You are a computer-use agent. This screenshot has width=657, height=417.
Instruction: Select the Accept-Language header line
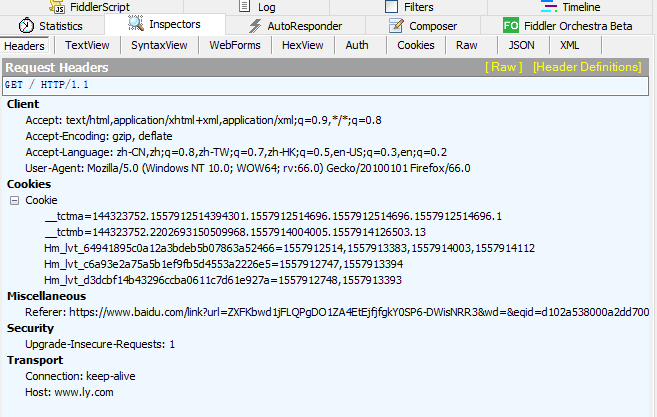(x=236, y=153)
